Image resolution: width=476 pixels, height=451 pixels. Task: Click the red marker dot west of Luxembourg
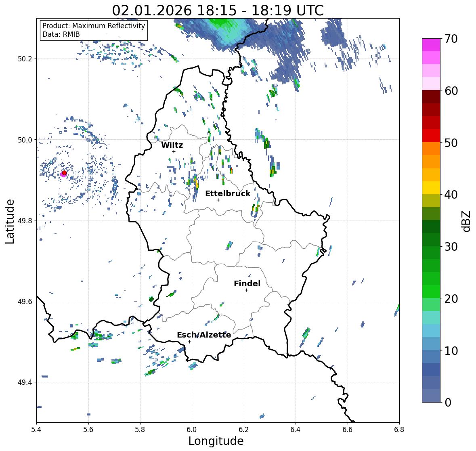[x=64, y=173]
